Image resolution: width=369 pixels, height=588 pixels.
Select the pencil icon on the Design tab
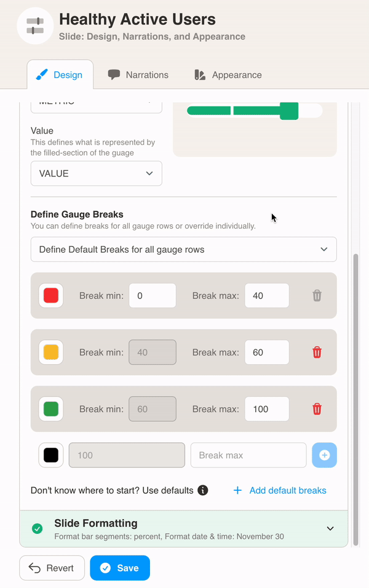[42, 74]
